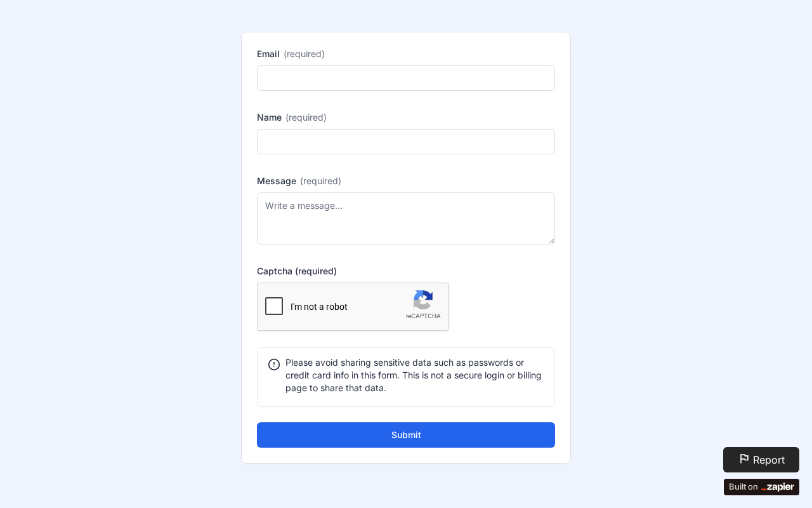Check the I'm not a robot checkbox
The width and height of the screenshot is (812, 508).
(x=274, y=306)
